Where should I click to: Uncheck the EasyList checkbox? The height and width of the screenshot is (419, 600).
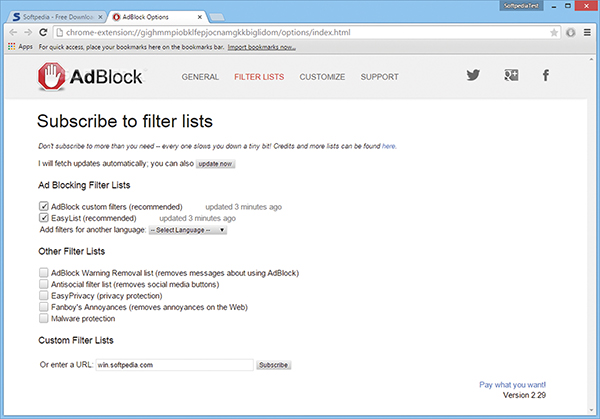[43, 218]
